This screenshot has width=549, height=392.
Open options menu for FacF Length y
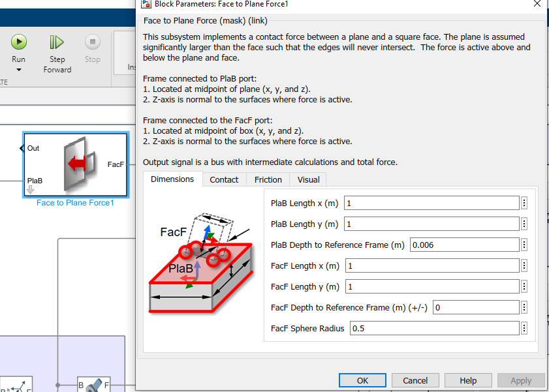(x=524, y=287)
